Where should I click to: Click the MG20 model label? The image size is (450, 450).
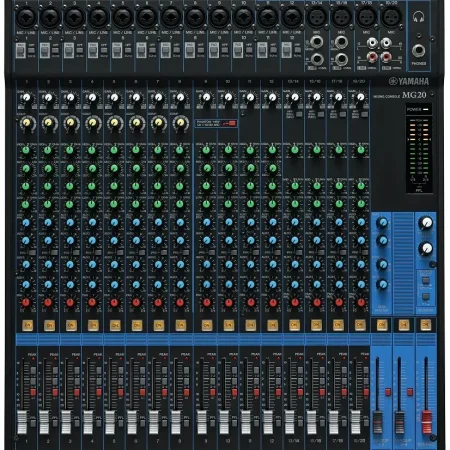click(414, 95)
